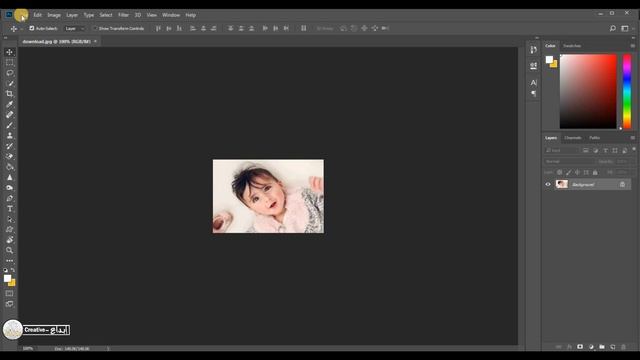Open the Layers panel options menu

click(x=633, y=138)
